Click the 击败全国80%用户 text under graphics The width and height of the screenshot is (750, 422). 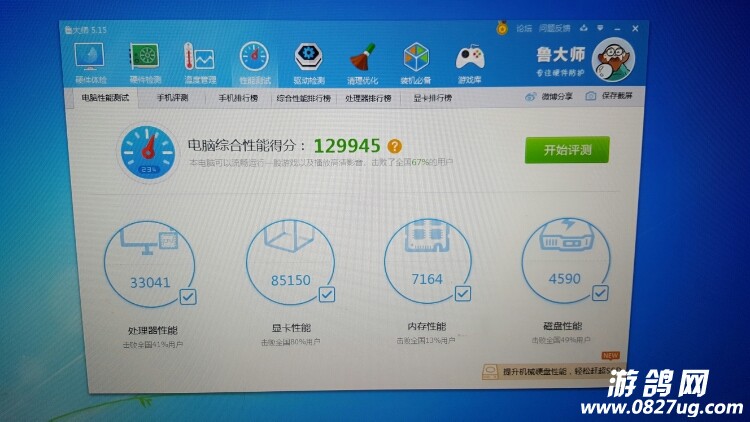tap(290, 342)
